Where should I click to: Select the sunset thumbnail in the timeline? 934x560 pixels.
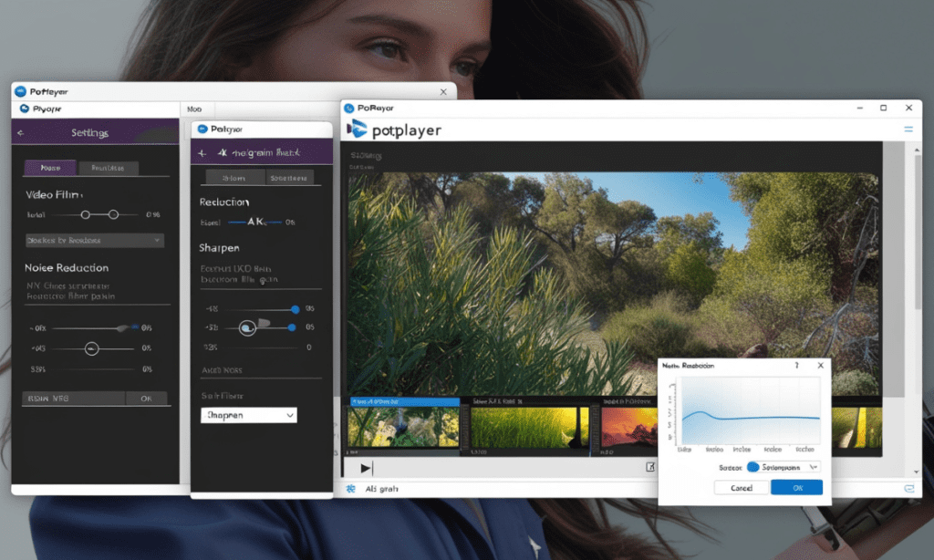(x=629, y=427)
